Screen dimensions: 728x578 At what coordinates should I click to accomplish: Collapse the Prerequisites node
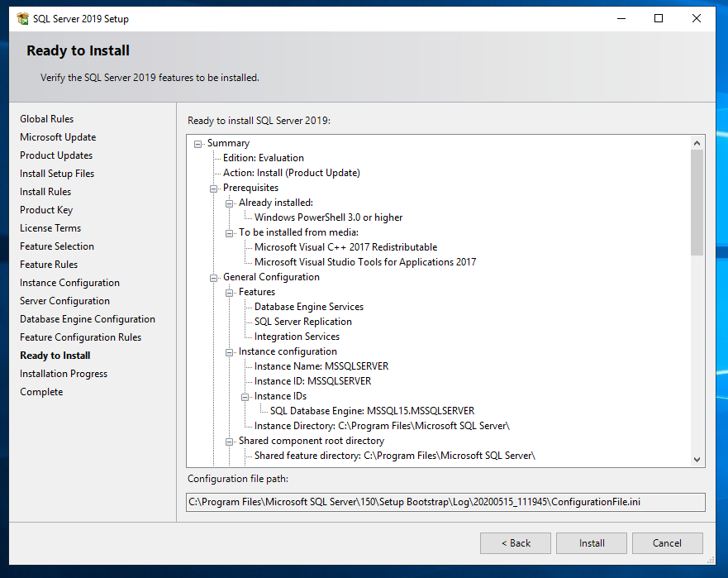213,189
